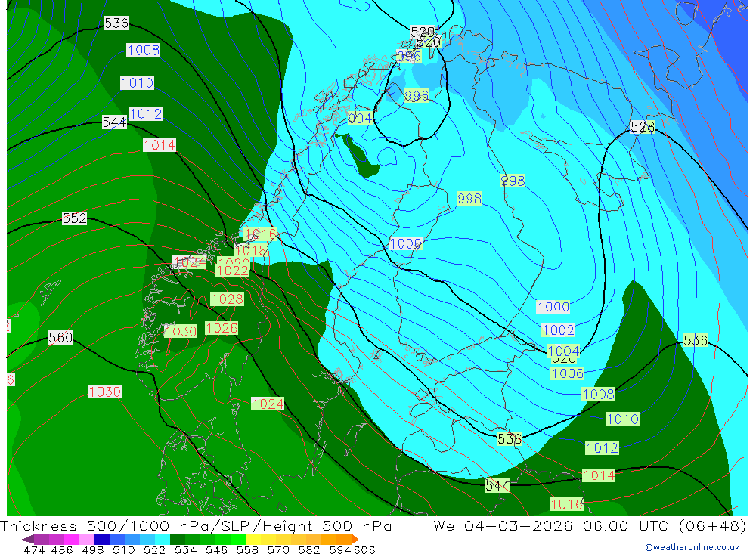Click the red '1028' pressure label
Screen dimensions: 756x554
[x=227, y=299]
